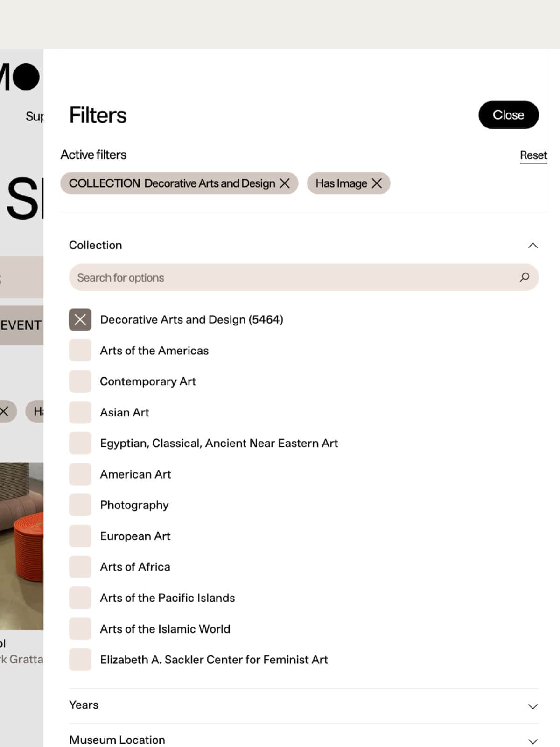The width and height of the screenshot is (560, 747).
Task: Close the Filters panel
Action: (508, 115)
